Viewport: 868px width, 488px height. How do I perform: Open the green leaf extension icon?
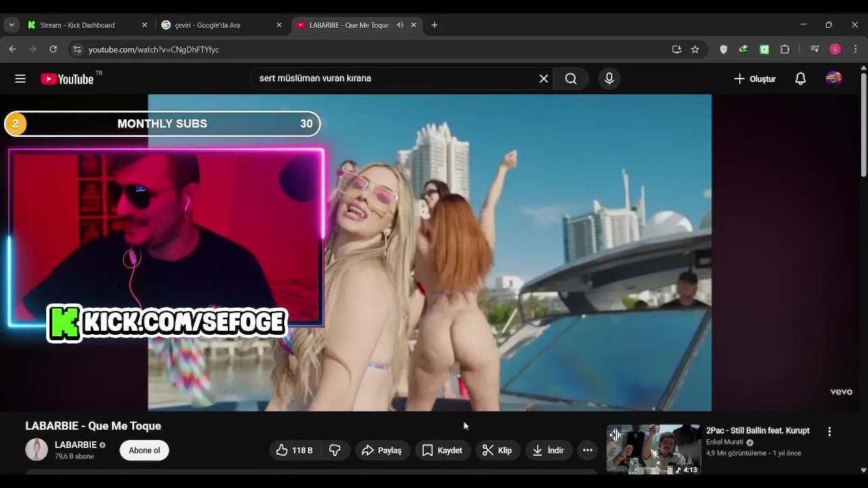[x=744, y=49]
